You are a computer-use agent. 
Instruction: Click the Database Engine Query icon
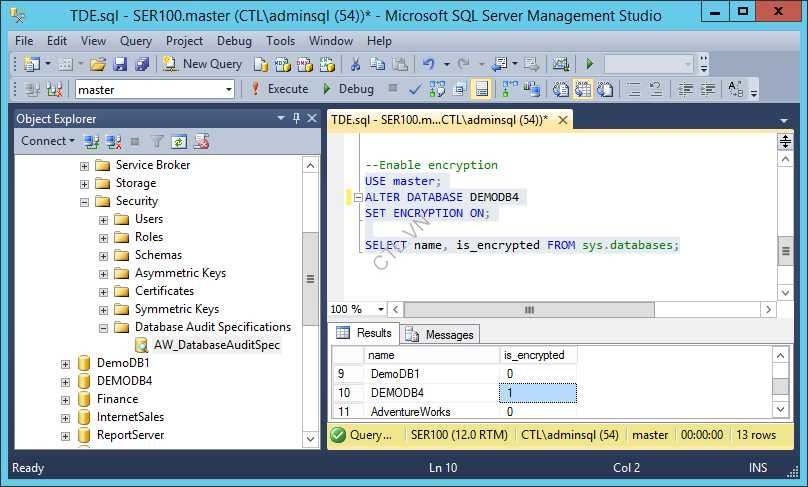point(261,64)
